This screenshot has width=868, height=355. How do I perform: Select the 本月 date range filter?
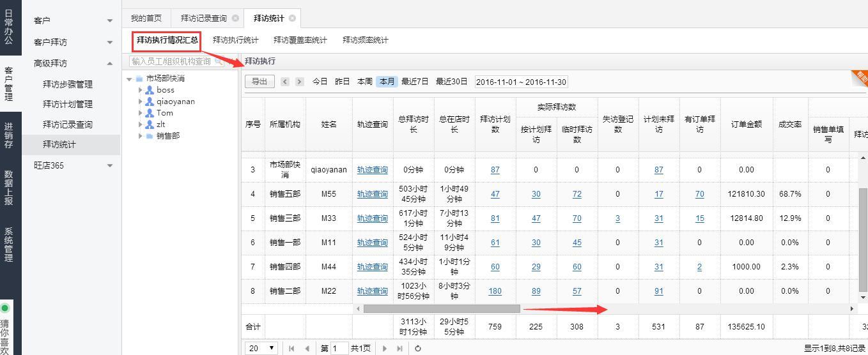pyautogui.click(x=387, y=82)
